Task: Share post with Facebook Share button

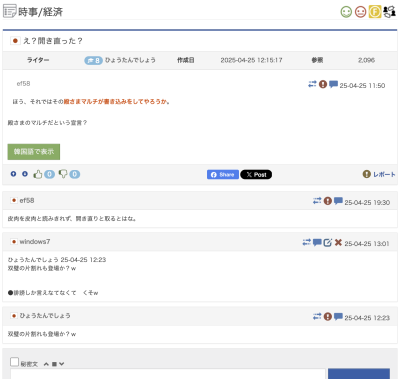Action: pos(223,175)
